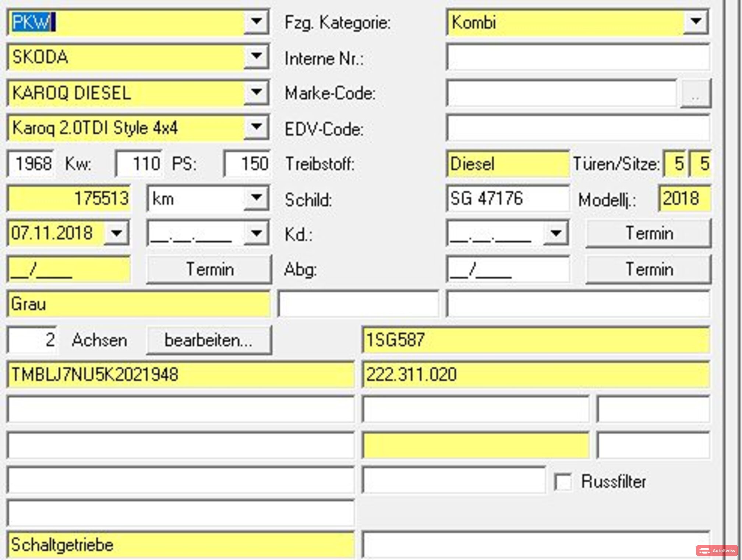Click the Achsen label
The image size is (742, 560).
[99, 340]
